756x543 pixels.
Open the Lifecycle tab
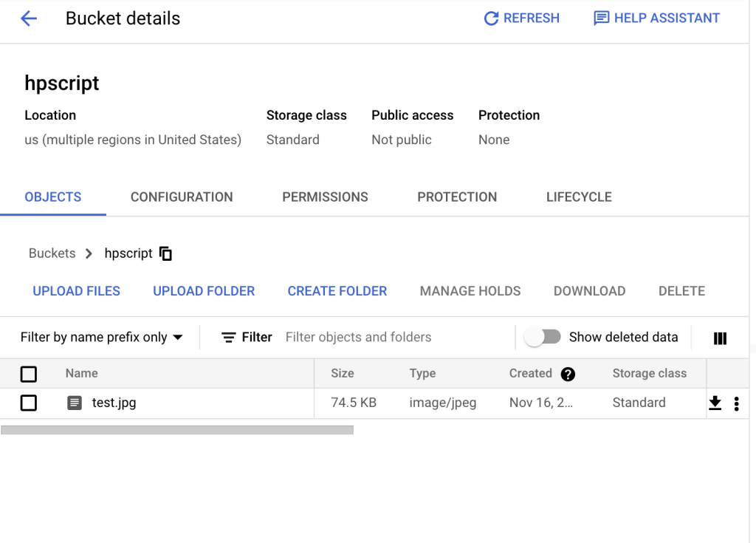coord(578,197)
